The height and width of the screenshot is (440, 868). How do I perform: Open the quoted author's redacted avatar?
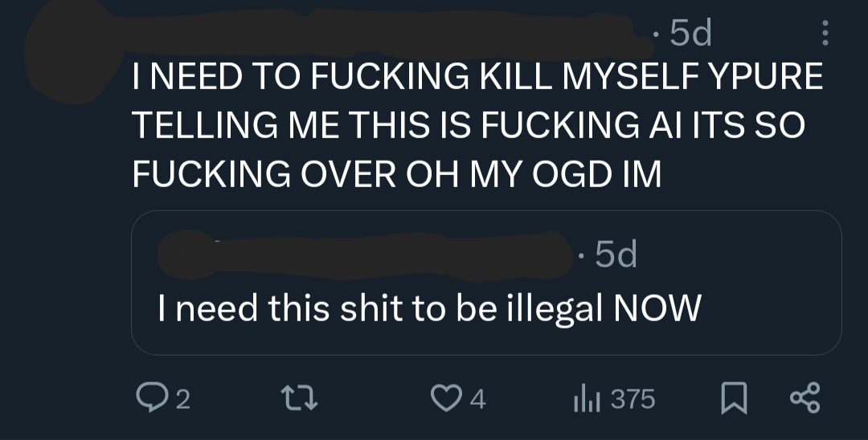point(188,255)
